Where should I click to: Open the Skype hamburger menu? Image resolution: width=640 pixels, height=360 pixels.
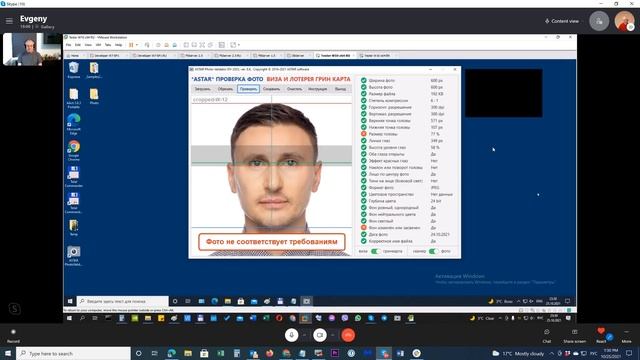(9, 21)
